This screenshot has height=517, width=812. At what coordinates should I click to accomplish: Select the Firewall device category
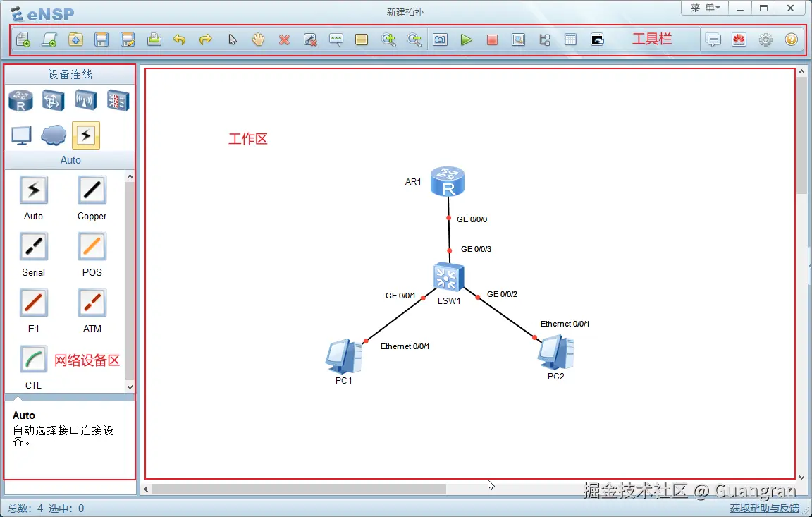point(118,100)
